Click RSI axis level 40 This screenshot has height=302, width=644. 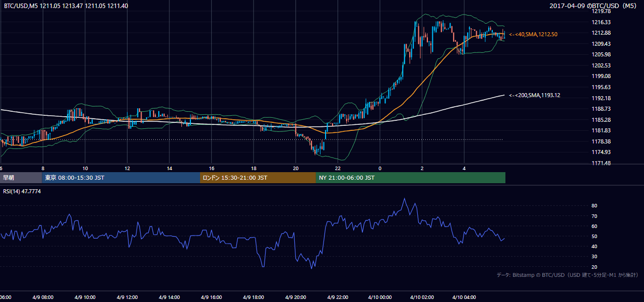pyautogui.click(x=595, y=246)
